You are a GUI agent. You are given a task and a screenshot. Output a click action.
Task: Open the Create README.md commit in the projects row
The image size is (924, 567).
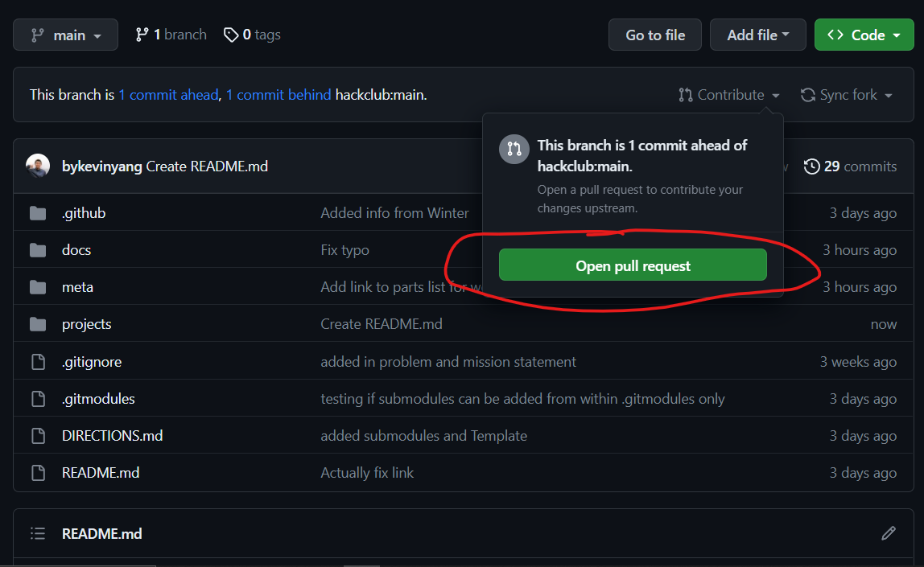point(382,324)
